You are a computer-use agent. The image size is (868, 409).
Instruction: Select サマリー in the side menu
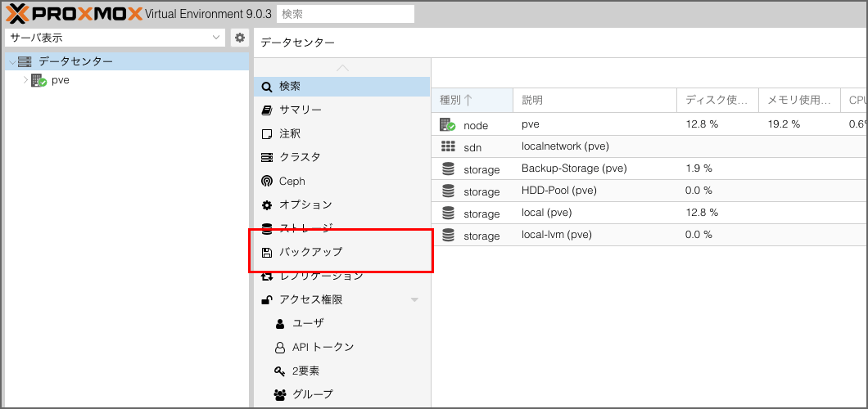[300, 110]
